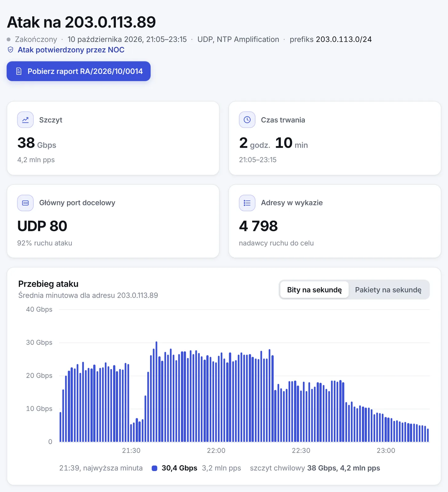
Task: Click the 40 Gbps axis label
Action: [x=39, y=309]
